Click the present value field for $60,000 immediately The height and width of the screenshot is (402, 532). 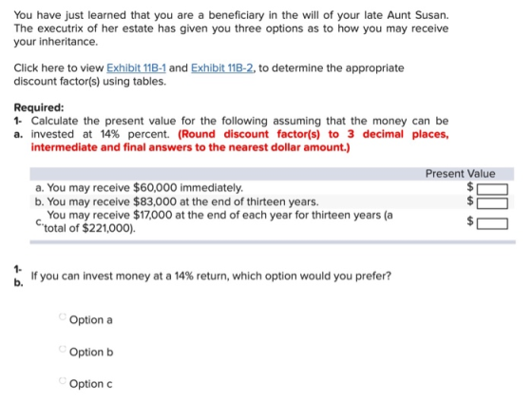click(492, 189)
